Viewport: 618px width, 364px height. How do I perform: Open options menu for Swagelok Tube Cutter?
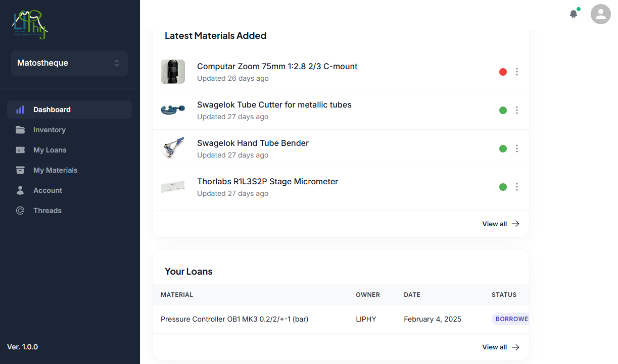(x=516, y=110)
